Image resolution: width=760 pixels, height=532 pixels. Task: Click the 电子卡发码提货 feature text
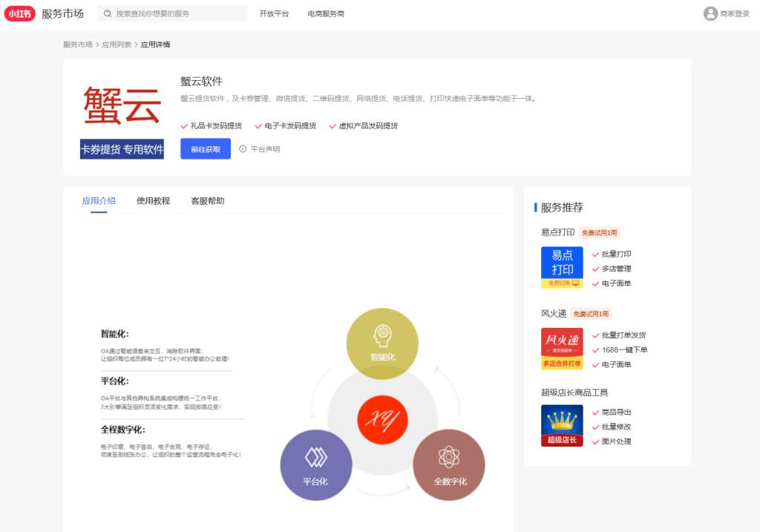tap(290, 126)
